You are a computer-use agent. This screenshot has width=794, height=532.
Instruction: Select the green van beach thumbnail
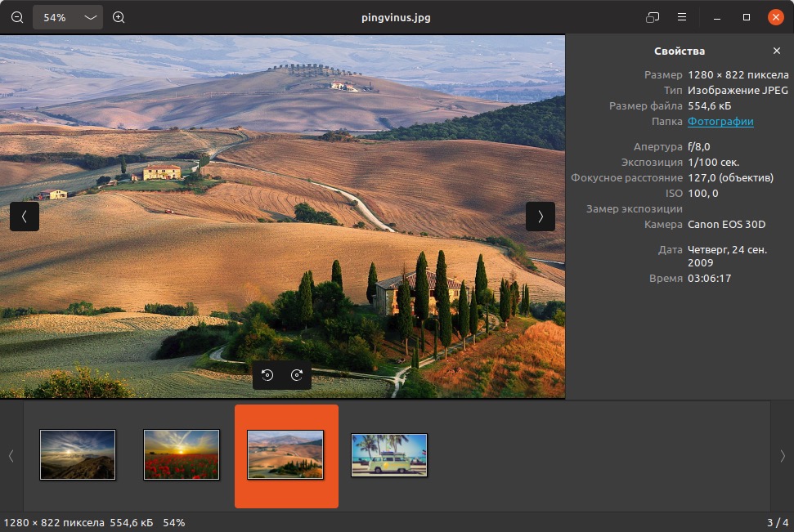click(389, 455)
